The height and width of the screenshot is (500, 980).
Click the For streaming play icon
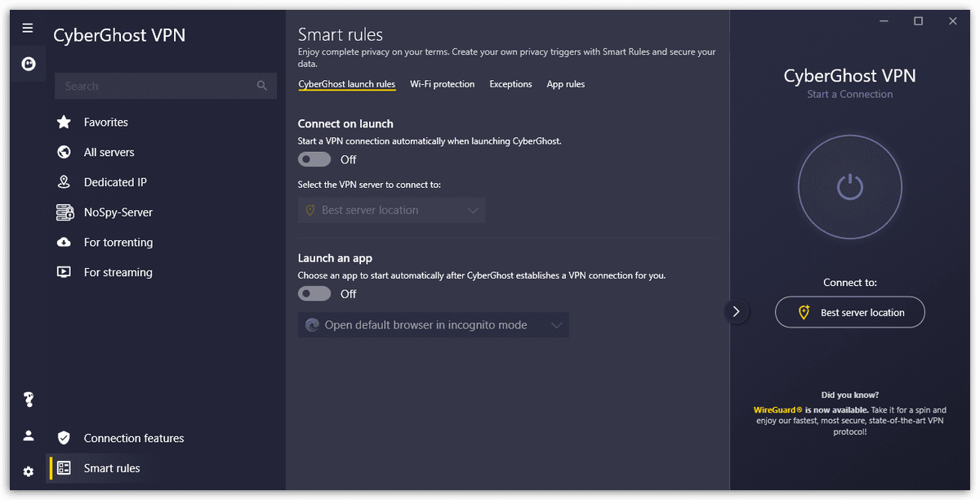[64, 272]
